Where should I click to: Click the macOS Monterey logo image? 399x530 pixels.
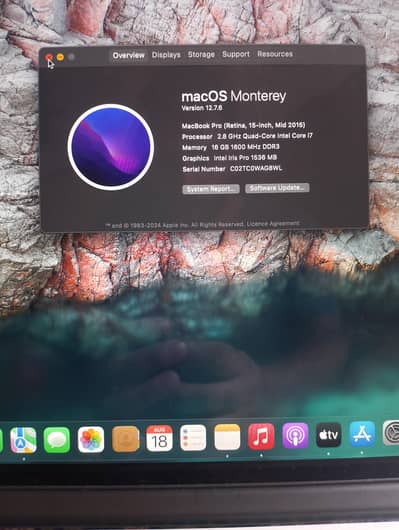[111, 147]
